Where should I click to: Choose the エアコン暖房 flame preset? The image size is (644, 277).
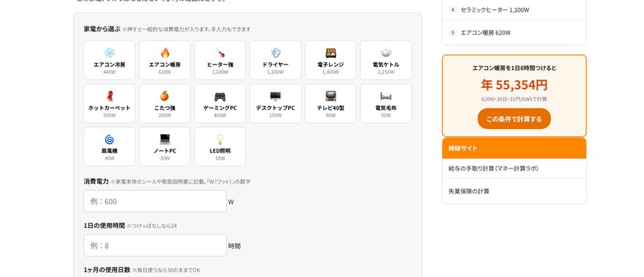click(165, 60)
